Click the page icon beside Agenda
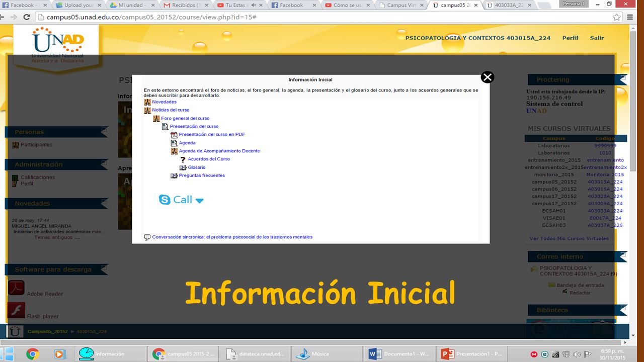This screenshot has width=644, height=362. coord(174,143)
